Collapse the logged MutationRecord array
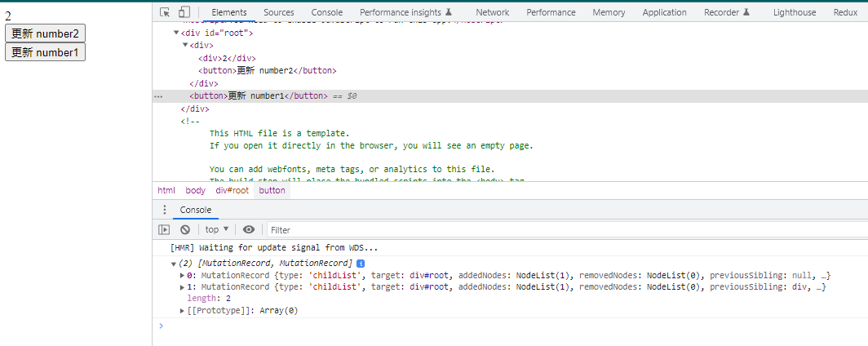 [x=174, y=264]
